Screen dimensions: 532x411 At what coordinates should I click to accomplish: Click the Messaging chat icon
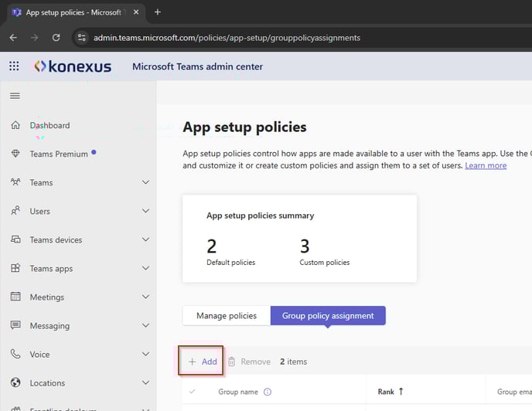tap(15, 325)
